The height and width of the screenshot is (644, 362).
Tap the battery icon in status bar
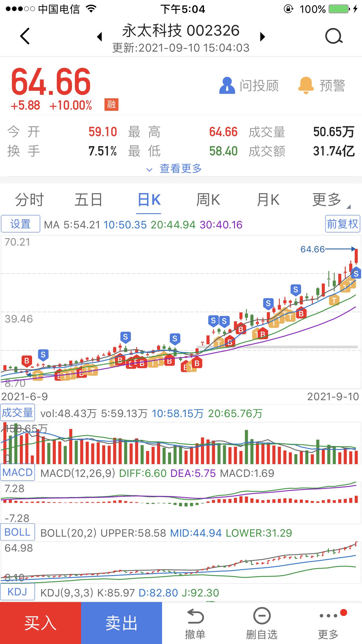tap(339, 9)
